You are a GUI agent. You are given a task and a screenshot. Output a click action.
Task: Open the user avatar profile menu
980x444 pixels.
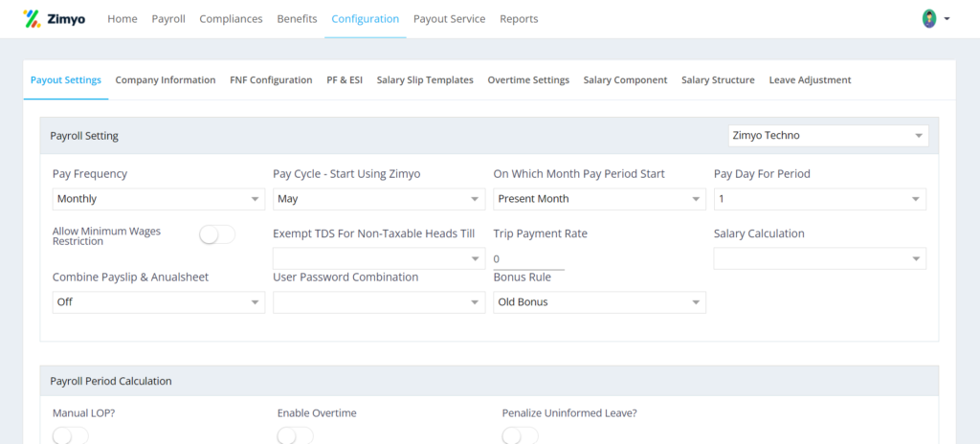pyautogui.click(x=929, y=19)
